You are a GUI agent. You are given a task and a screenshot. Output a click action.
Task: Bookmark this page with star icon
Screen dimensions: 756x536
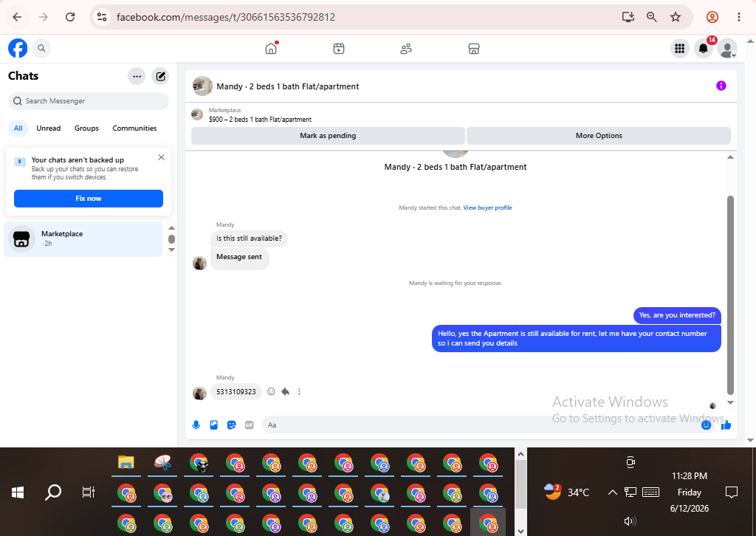click(x=676, y=17)
